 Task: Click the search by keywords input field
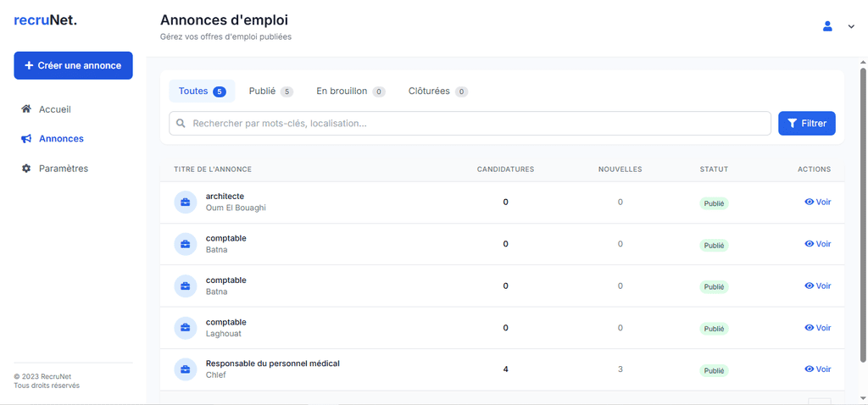475,124
